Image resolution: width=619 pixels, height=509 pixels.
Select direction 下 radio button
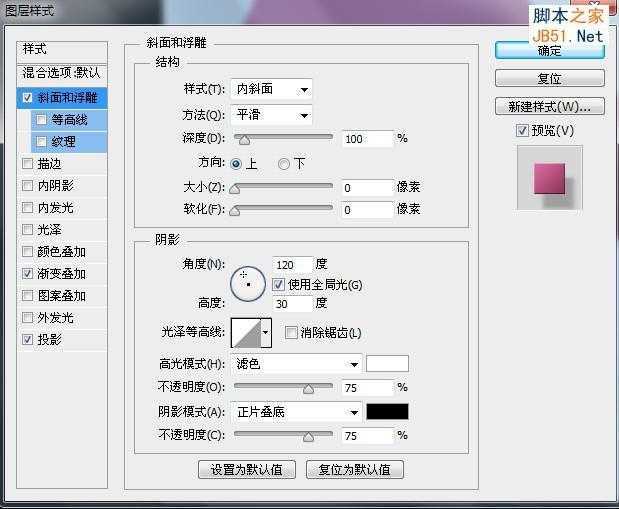(x=283, y=163)
